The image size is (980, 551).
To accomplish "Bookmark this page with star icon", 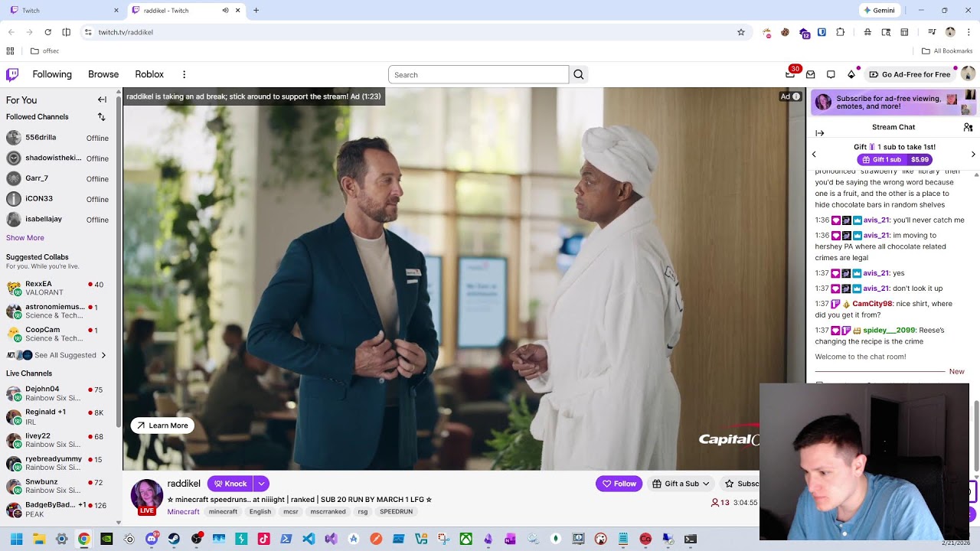I will (741, 32).
